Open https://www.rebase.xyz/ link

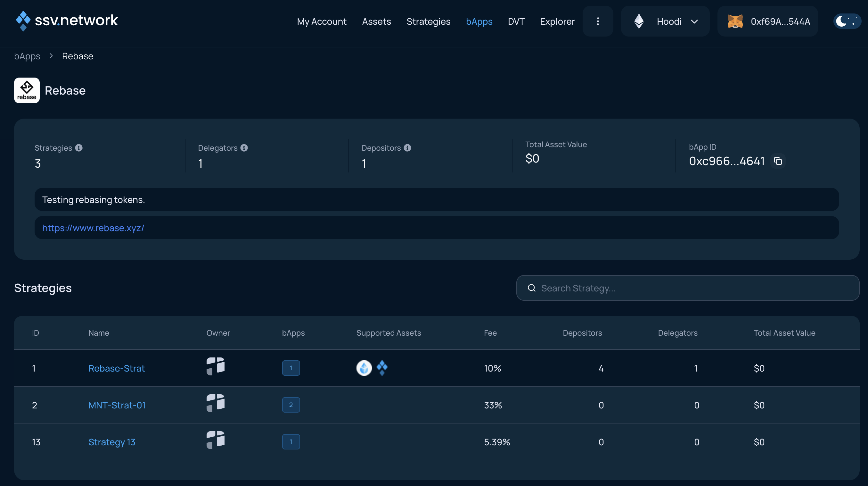93,228
